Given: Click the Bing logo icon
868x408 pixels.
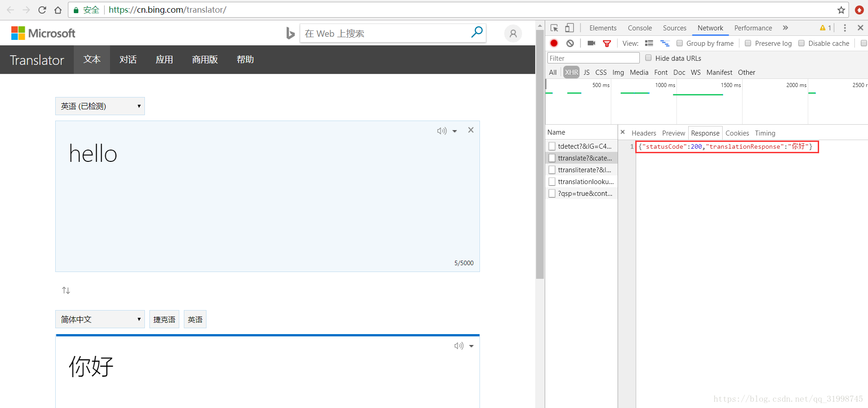Looking at the screenshot, I should coord(290,33).
